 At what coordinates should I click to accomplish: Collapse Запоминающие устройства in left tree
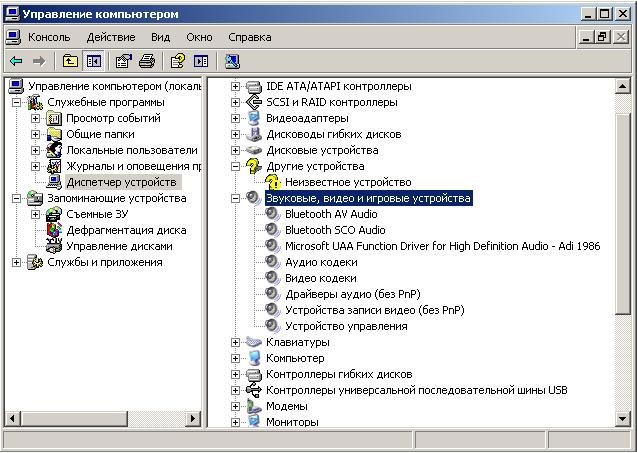click(16, 198)
